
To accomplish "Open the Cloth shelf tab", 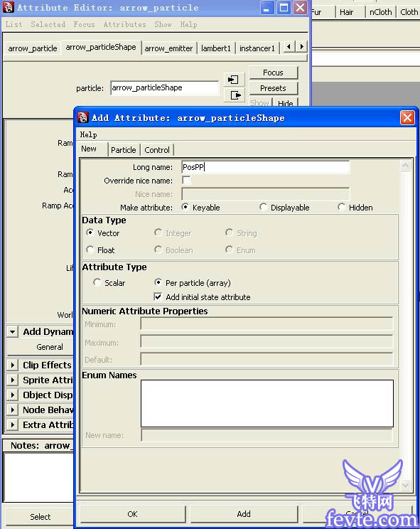I will (x=409, y=12).
